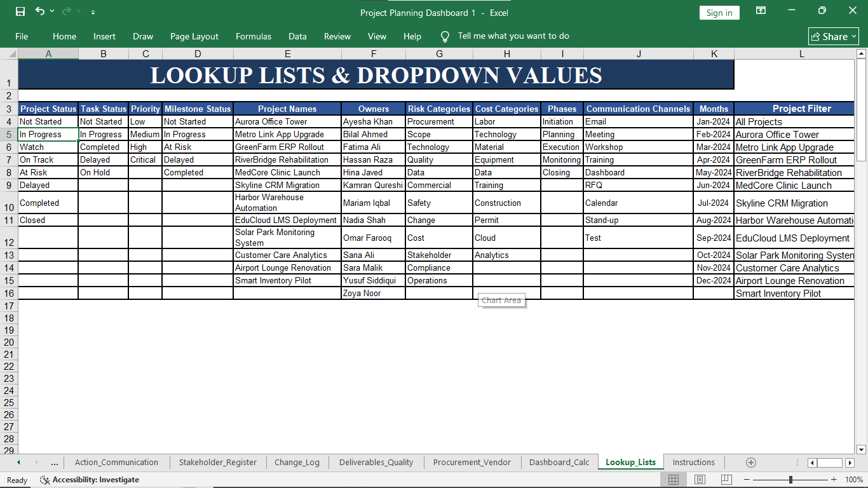Click the horizontal scrollbar right arrow
868x488 pixels.
coord(850,463)
